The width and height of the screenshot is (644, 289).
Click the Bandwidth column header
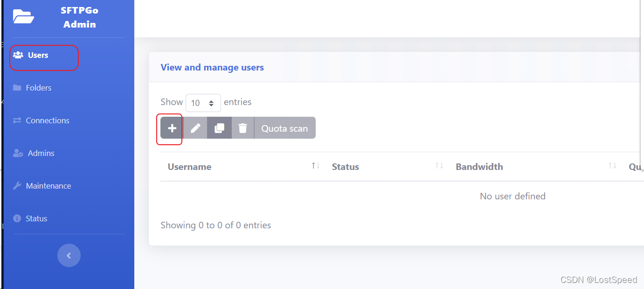(x=535, y=167)
